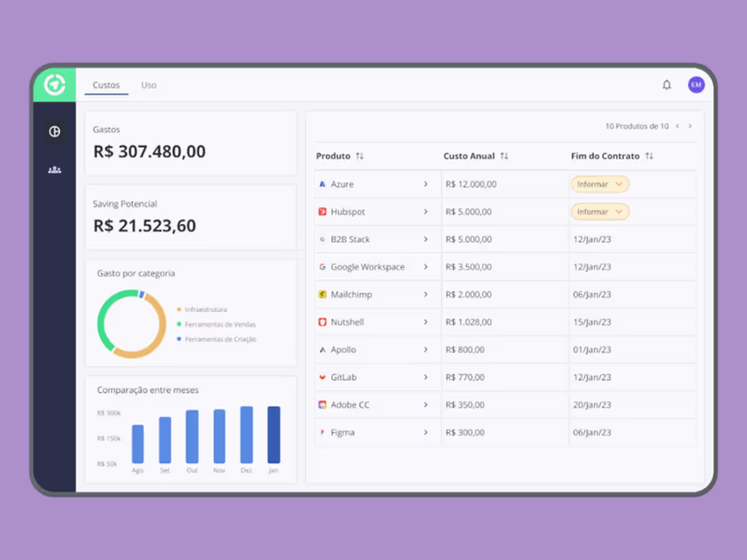The height and width of the screenshot is (560, 747).
Task: Click the Custo Anual column header
Action: (x=469, y=155)
